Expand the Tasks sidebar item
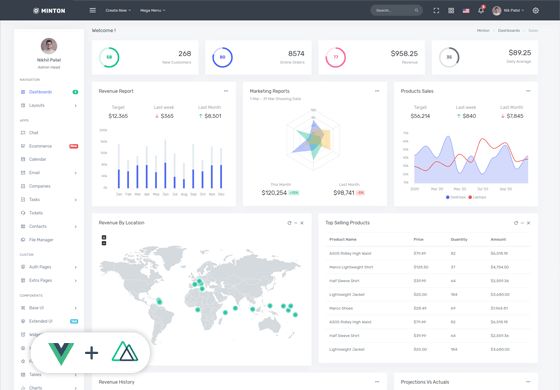This screenshot has width=560, height=390. point(49,200)
